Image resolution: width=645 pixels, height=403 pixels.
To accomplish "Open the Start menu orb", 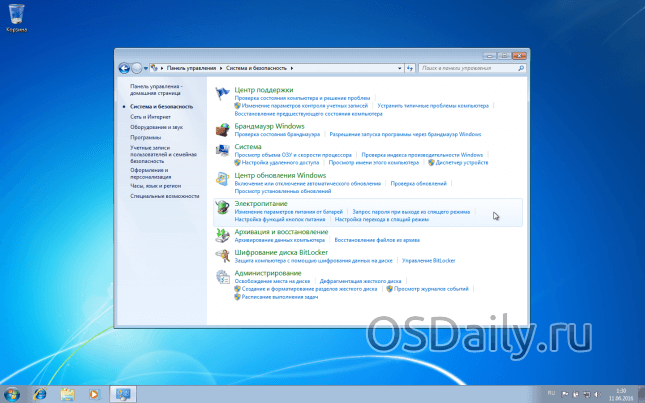I will click(x=12, y=394).
